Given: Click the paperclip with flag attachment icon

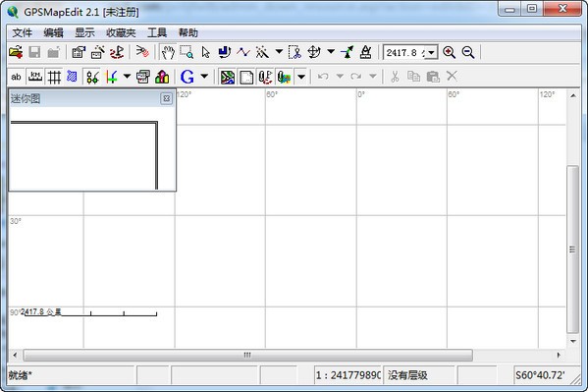Looking at the screenshot, I should coord(265,77).
